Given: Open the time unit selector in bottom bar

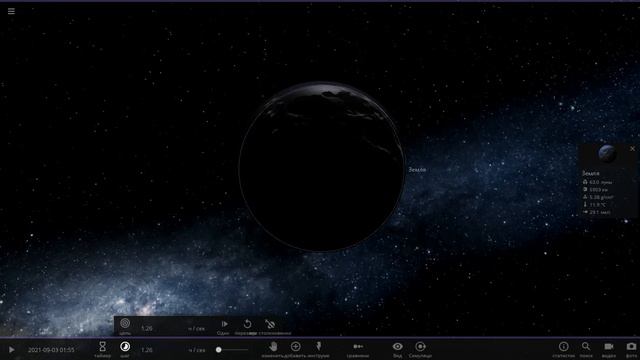Looking at the screenshot, I should [196, 350].
